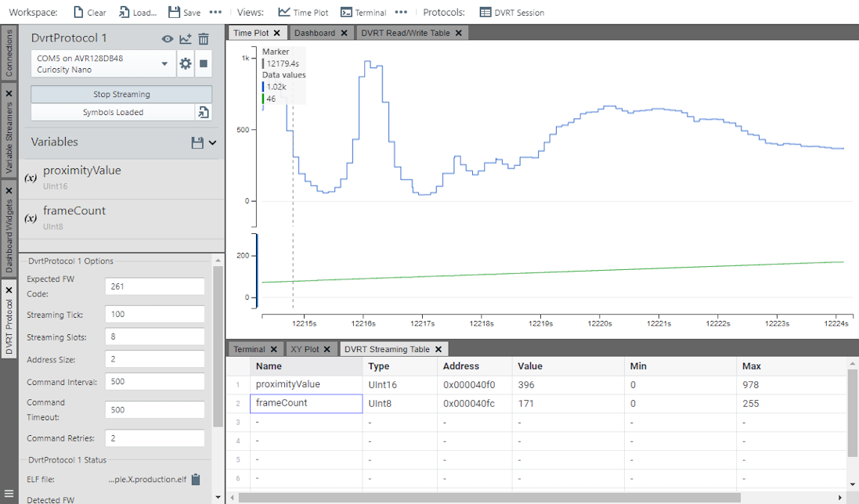Open COM port settings gear icon
The width and height of the screenshot is (859, 504).
coord(186,64)
